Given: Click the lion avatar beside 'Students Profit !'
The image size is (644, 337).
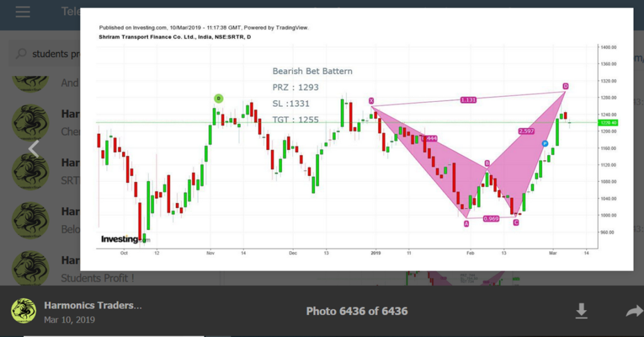Looking at the screenshot, I should 30,268.
